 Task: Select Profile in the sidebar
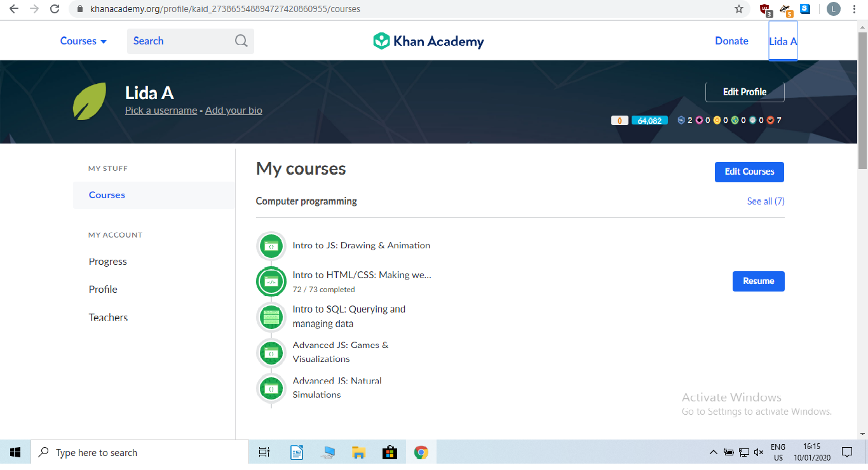click(103, 290)
